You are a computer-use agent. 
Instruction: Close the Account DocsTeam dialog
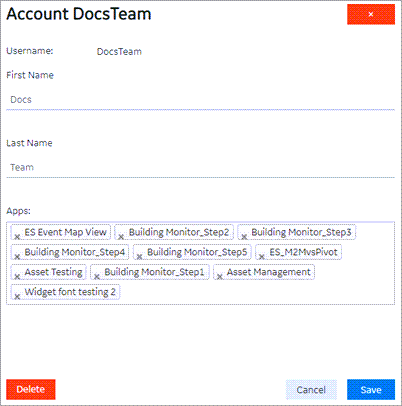371,14
